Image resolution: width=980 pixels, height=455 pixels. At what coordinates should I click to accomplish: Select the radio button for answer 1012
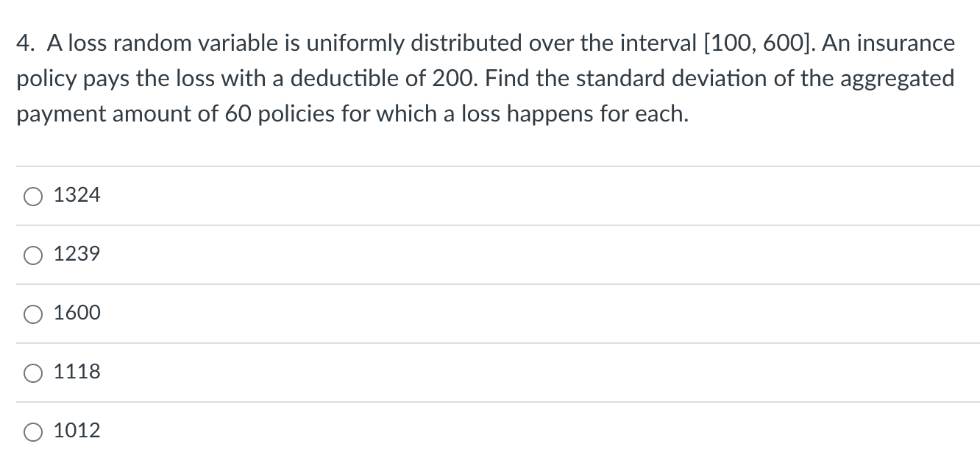click(32, 431)
